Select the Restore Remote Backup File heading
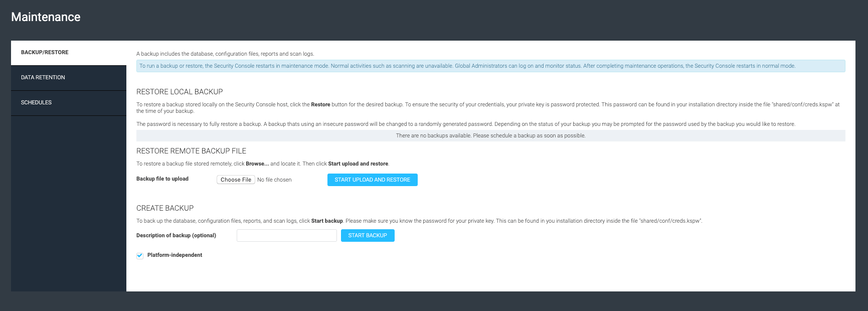The width and height of the screenshot is (868, 311). click(191, 151)
